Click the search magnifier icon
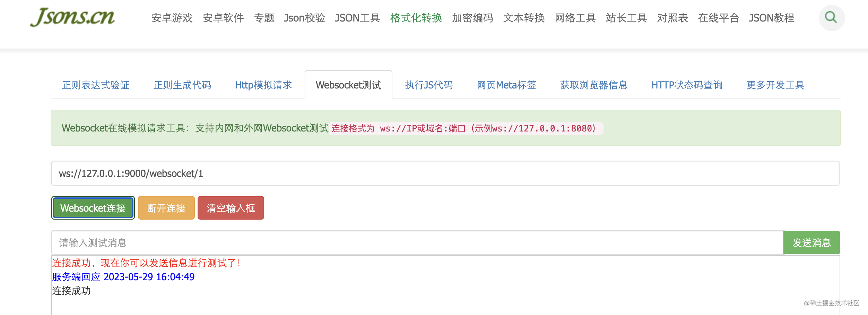Screen dimensions: 868x315 click(x=831, y=17)
